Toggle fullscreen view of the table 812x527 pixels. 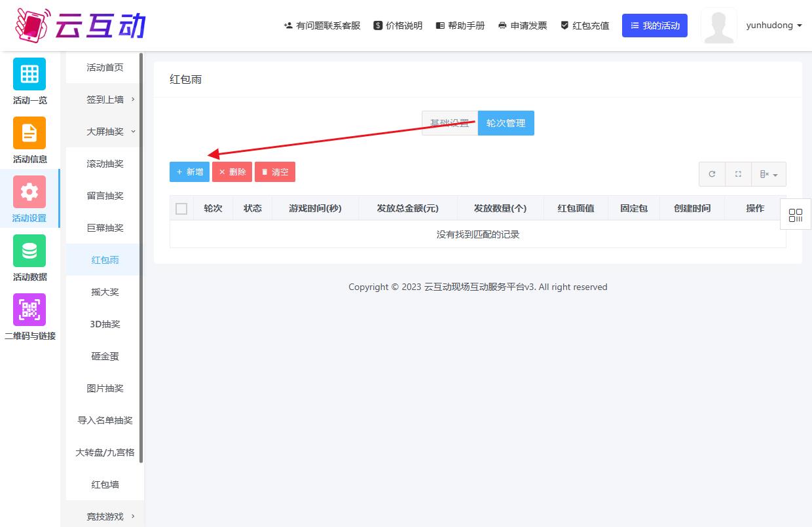[x=738, y=173]
